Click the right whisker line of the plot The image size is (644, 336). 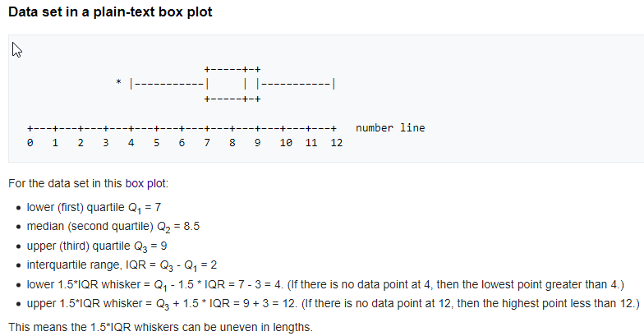coord(296,83)
